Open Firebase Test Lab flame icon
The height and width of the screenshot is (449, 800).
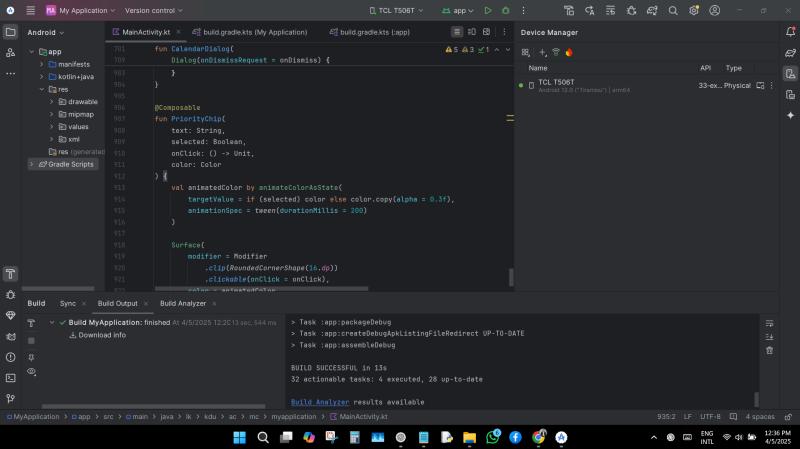[569, 53]
